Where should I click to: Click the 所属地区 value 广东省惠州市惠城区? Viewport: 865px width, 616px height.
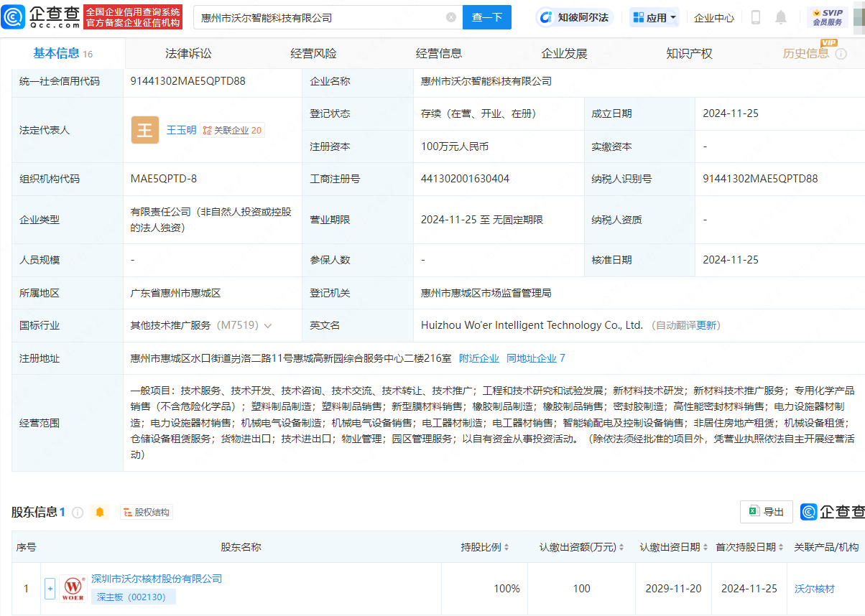point(175,293)
